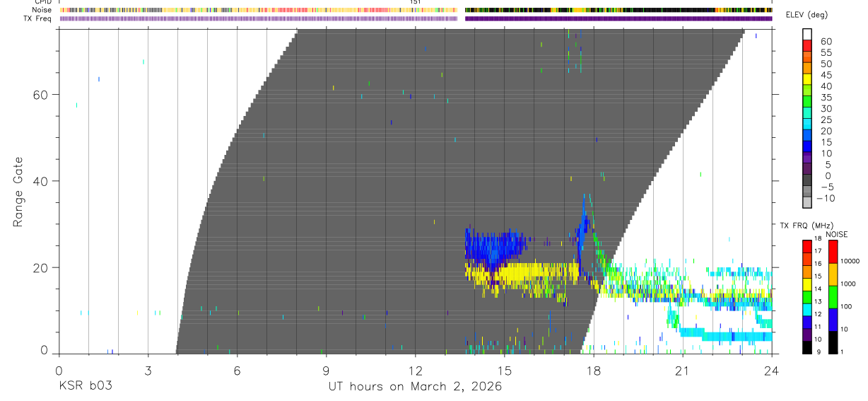Click the "55" value on the ELEV scale
Viewport: 868px width, 401px height.
tap(826, 53)
